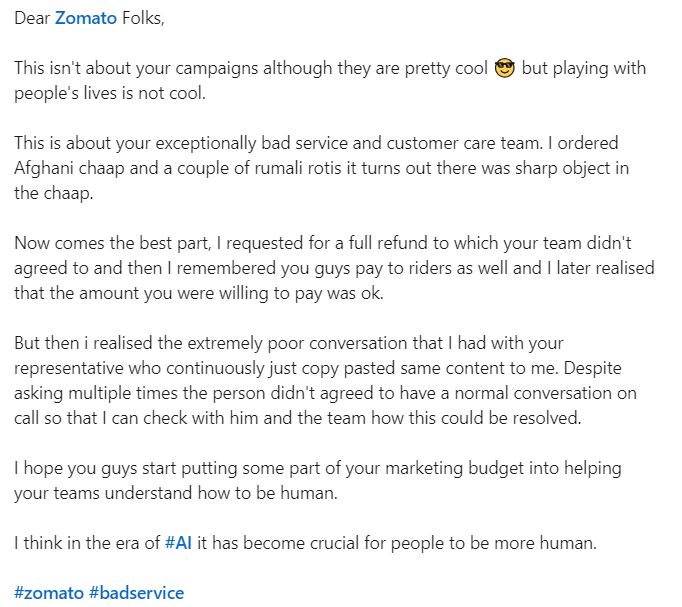Click the line starting 'asking multiple times'
The height and width of the screenshot is (607, 682).
(325, 393)
